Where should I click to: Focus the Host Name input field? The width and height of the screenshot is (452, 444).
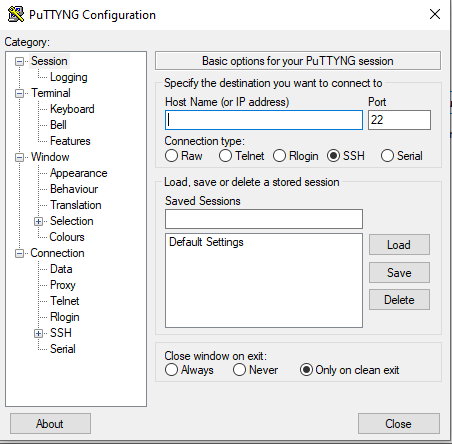264,120
